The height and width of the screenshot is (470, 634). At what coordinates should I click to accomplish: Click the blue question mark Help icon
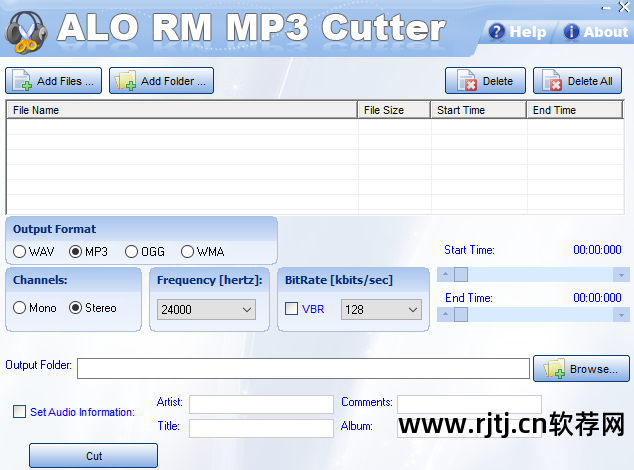pos(497,32)
